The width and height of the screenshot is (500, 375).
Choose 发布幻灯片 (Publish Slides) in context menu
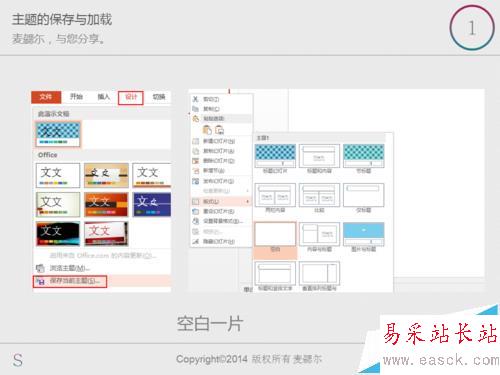[221, 181]
